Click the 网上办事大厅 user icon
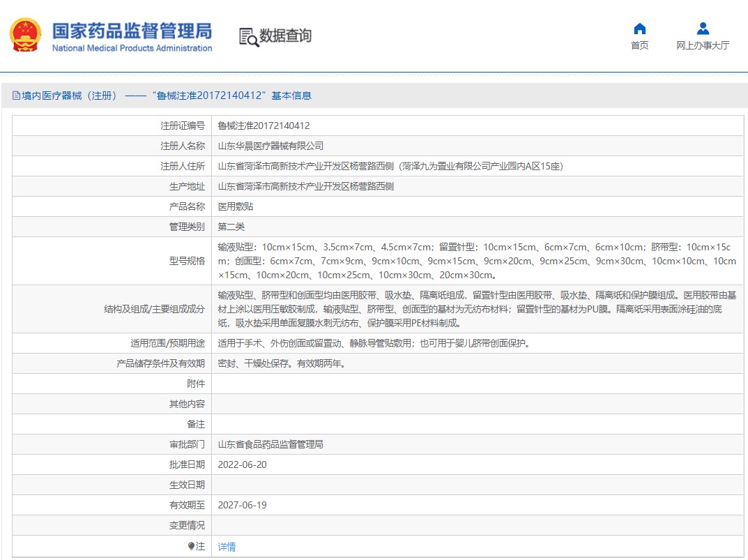This screenshot has width=748, height=560. [703, 29]
